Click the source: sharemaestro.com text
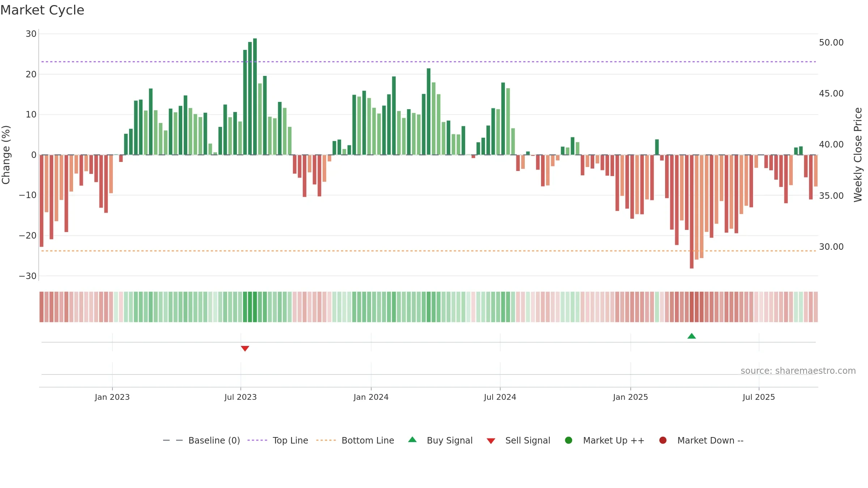The width and height of the screenshot is (868, 488). (x=798, y=371)
